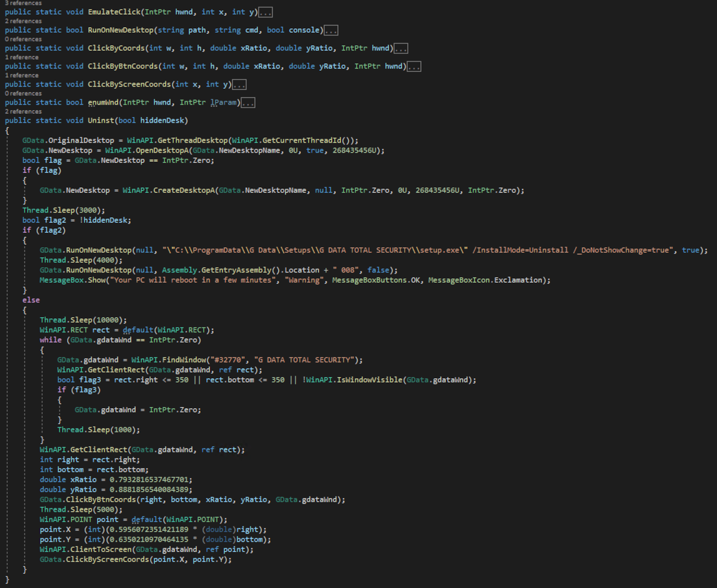Show the 1 reference link above ClickByBtnCoords
The width and height of the screenshot is (717, 588).
22,57
